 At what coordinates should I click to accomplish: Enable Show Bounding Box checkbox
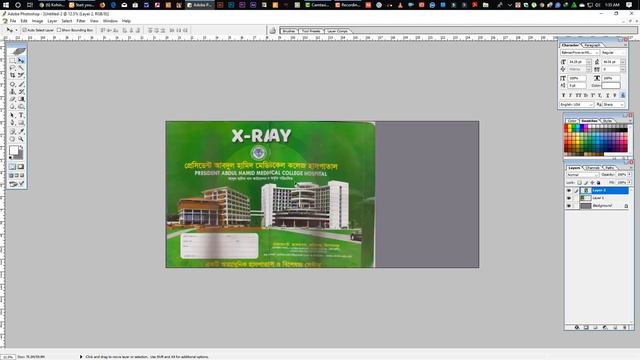[59, 30]
